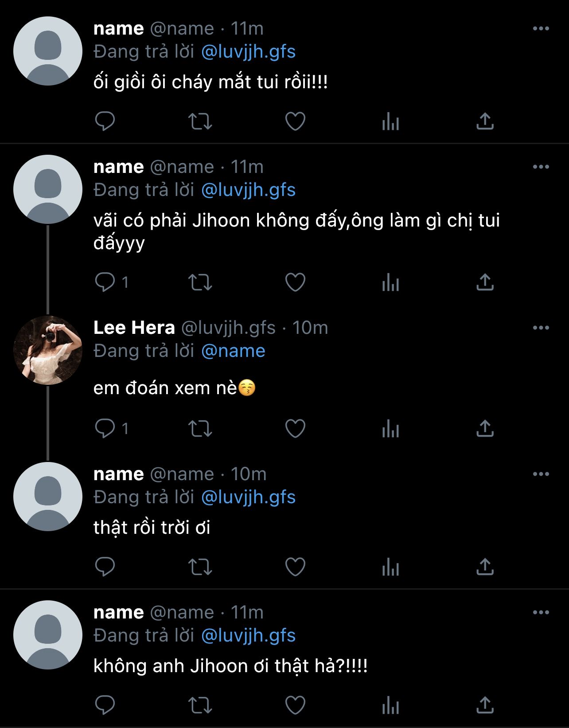Screen dimensions: 569x728
Task: Retweet Lee Hera's "em đoán xem nè" reply
Action: point(200,428)
